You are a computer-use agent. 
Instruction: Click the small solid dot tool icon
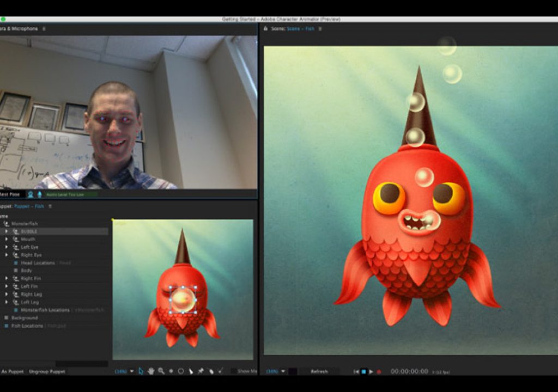171,371
